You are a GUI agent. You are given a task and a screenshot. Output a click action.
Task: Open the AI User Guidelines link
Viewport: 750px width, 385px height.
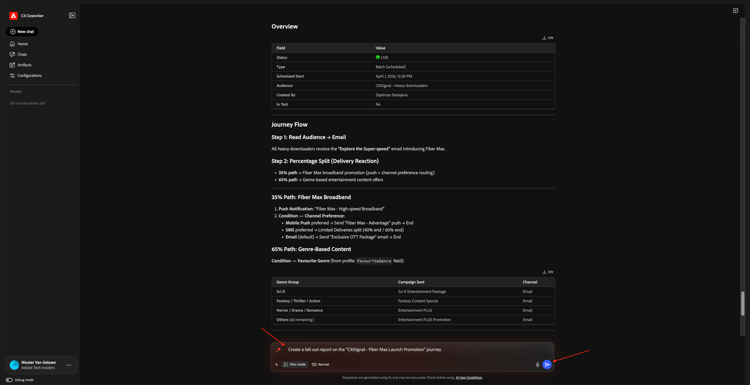pyautogui.click(x=469, y=378)
